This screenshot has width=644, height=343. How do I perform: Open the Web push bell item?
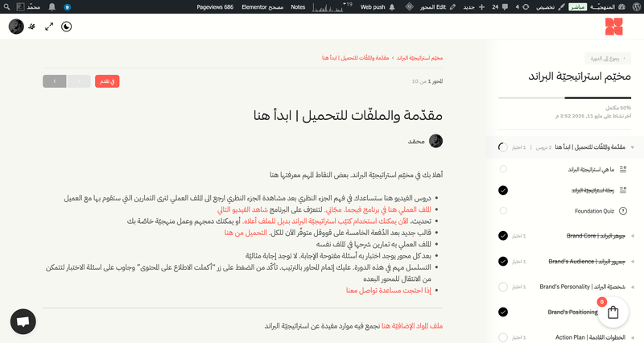378,7
